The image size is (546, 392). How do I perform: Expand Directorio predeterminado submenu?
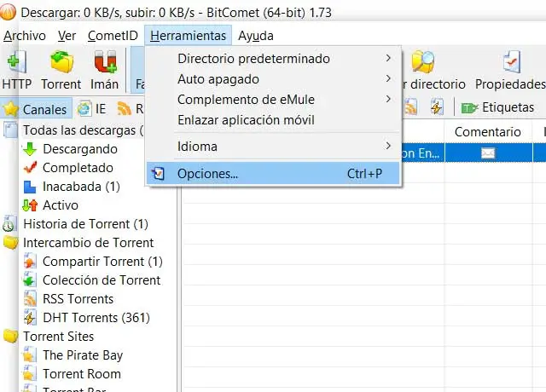click(274, 59)
